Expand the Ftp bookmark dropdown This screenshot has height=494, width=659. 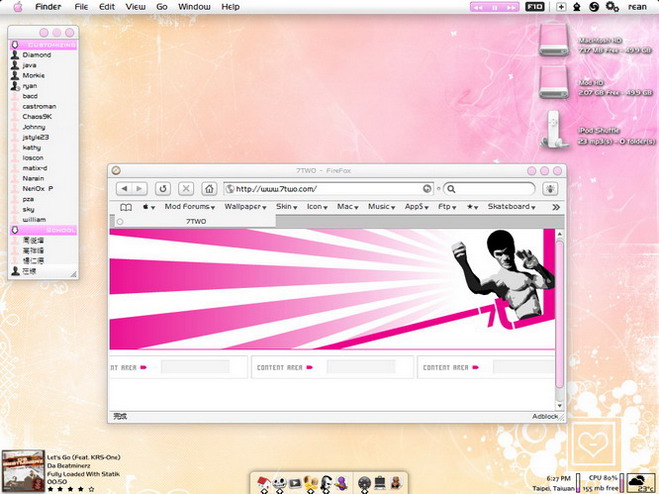pyautogui.click(x=447, y=207)
